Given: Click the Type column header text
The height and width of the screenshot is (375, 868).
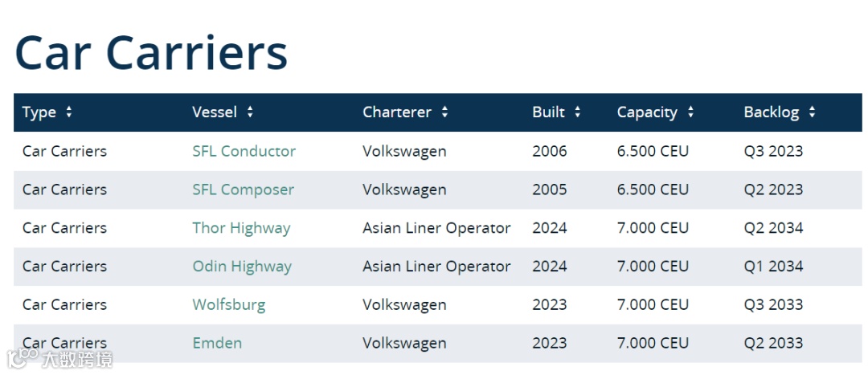Looking at the screenshot, I should [x=39, y=112].
